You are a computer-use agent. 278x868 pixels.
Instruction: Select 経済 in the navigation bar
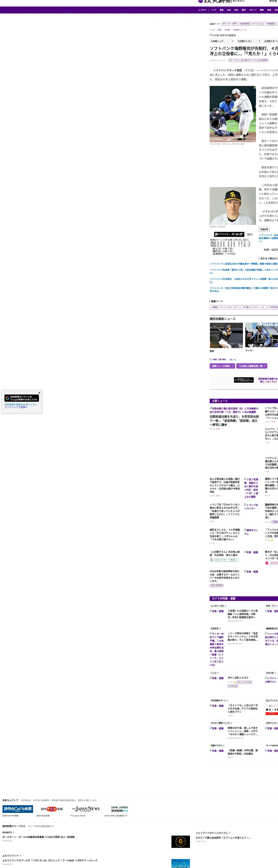point(244,10)
